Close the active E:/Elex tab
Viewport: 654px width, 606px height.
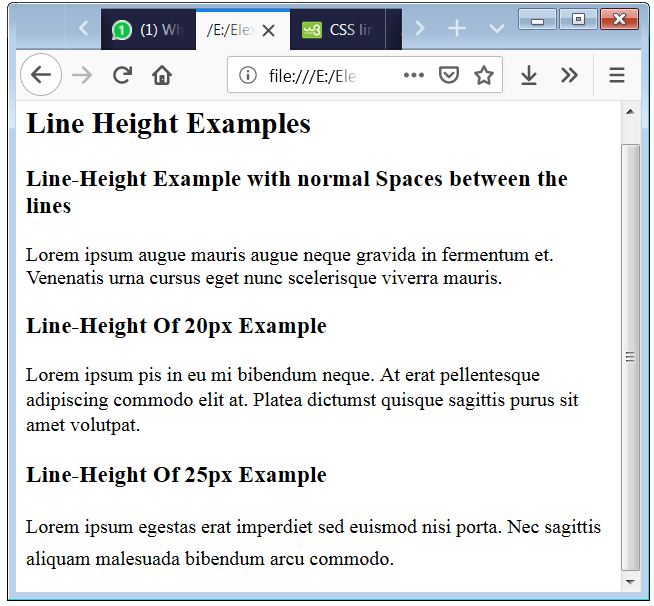coord(268,30)
